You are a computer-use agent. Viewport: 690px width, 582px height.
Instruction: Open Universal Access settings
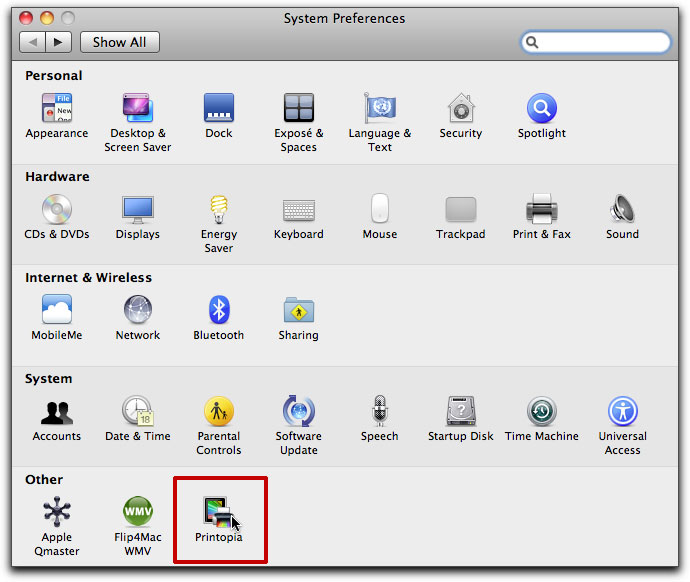tap(622, 412)
